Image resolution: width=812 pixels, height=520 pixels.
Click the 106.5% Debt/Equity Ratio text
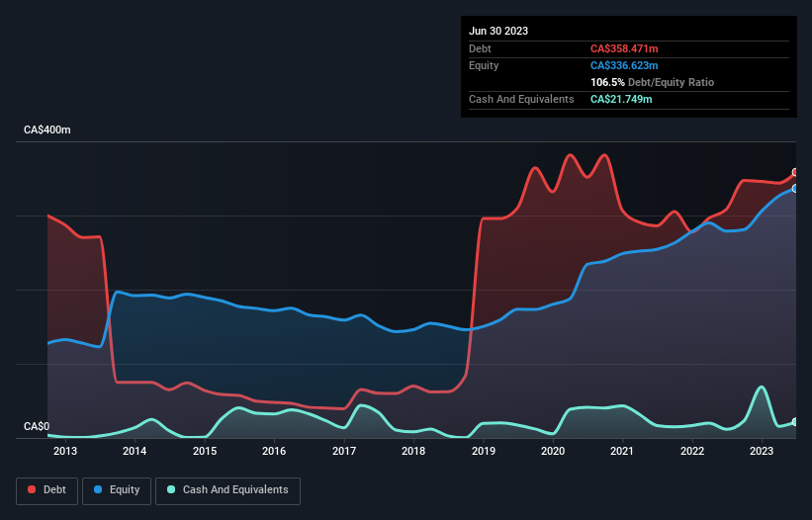[x=652, y=82]
